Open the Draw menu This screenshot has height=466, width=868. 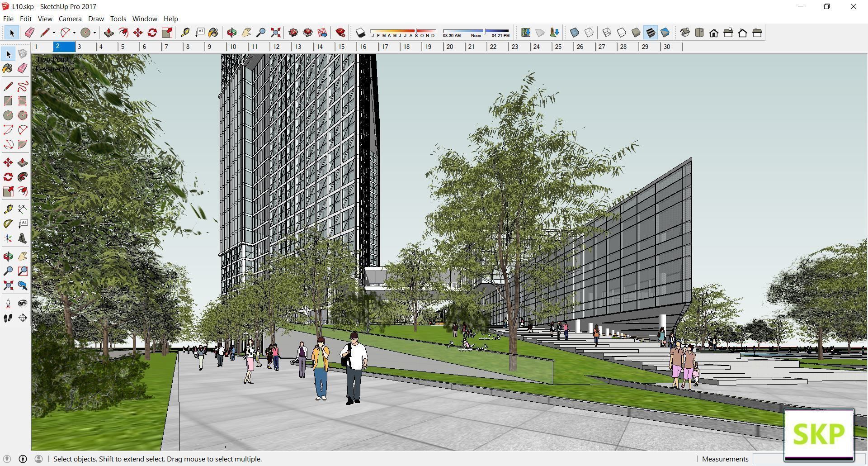[x=96, y=19]
